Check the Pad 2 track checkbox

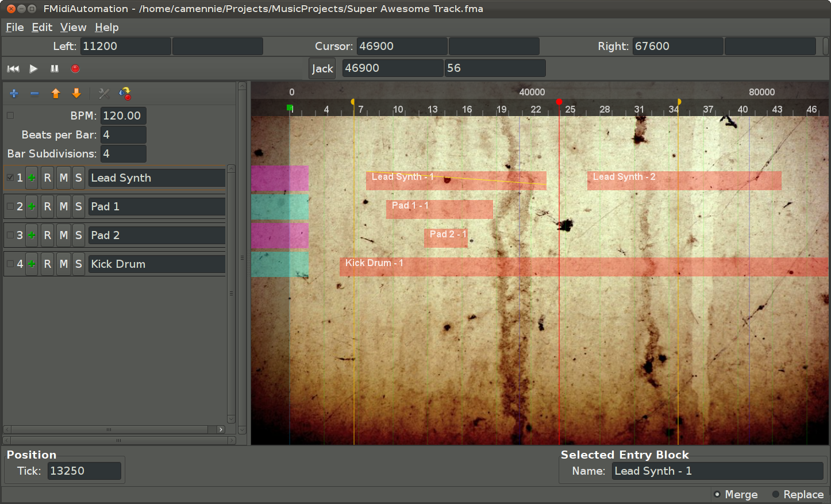click(10, 235)
